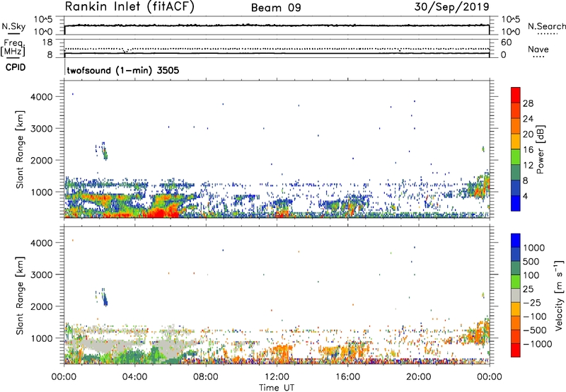The height and width of the screenshot is (392, 566).
Task: Click the 'N.Search' legend label
Action: point(546,26)
